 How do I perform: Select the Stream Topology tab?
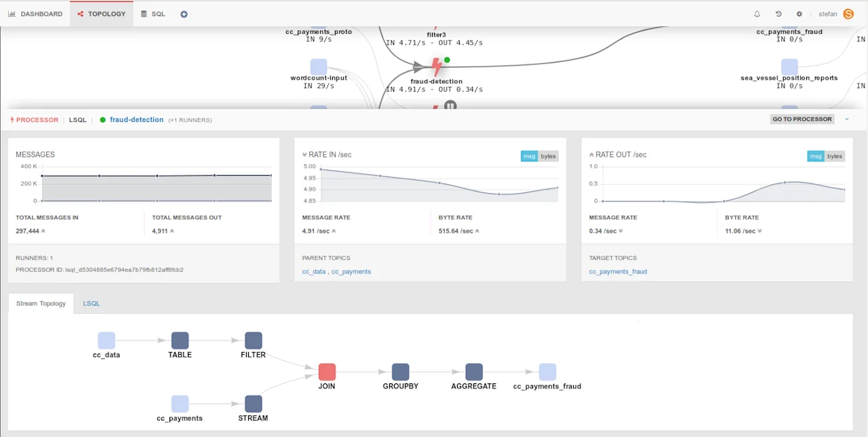(x=41, y=303)
